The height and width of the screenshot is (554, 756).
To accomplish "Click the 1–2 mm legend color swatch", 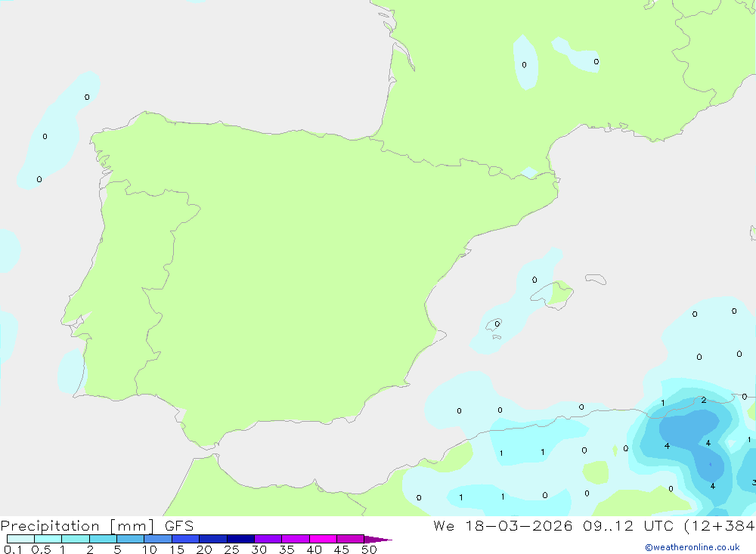I will click(75, 539).
